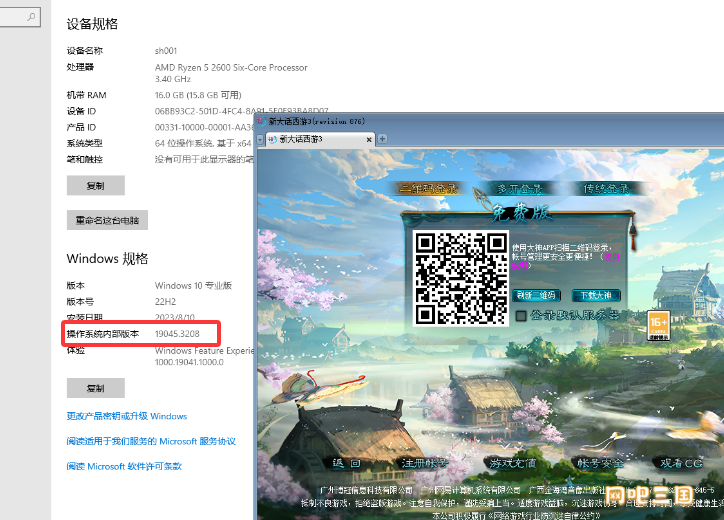Click the 系统类型 label
Screen dimensions: 724x520
[84, 143]
